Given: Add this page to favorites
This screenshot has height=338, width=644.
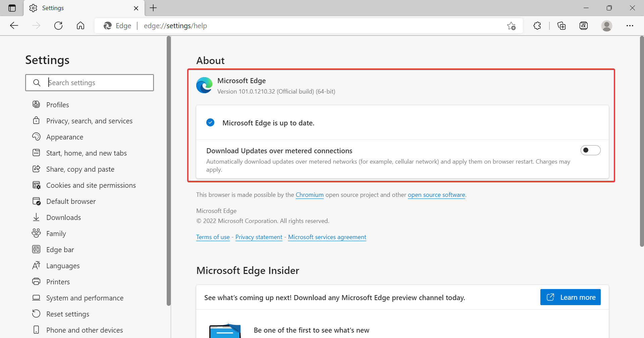Looking at the screenshot, I should pyautogui.click(x=511, y=25).
